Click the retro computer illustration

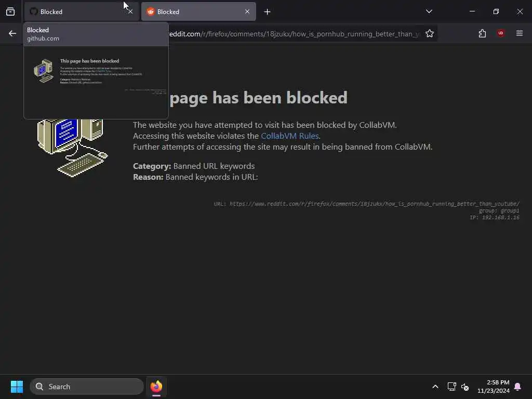click(72, 147)
